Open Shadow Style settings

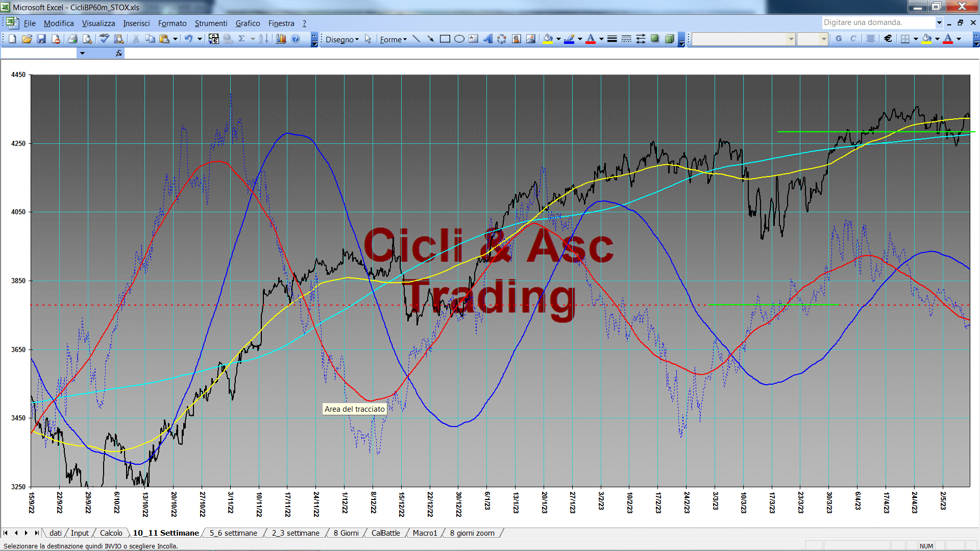coord(655,39)
